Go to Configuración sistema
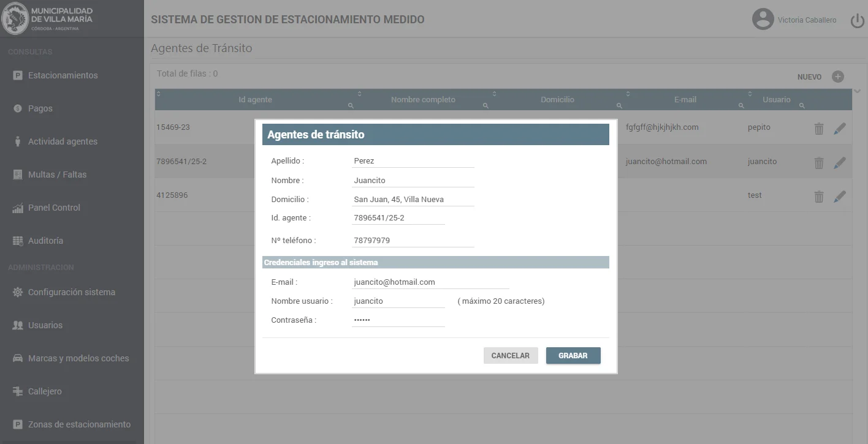Viewport: 868px width, 444px height. (x=71, y=292)
